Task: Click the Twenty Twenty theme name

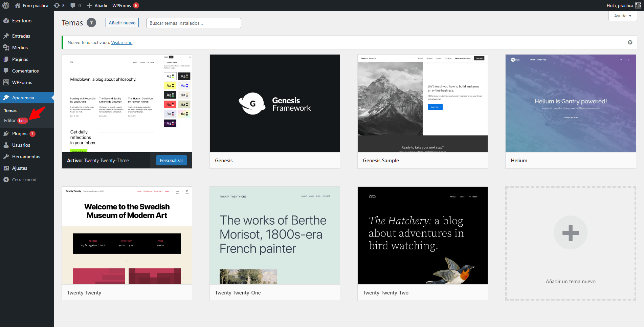Action: click(84, 293)
